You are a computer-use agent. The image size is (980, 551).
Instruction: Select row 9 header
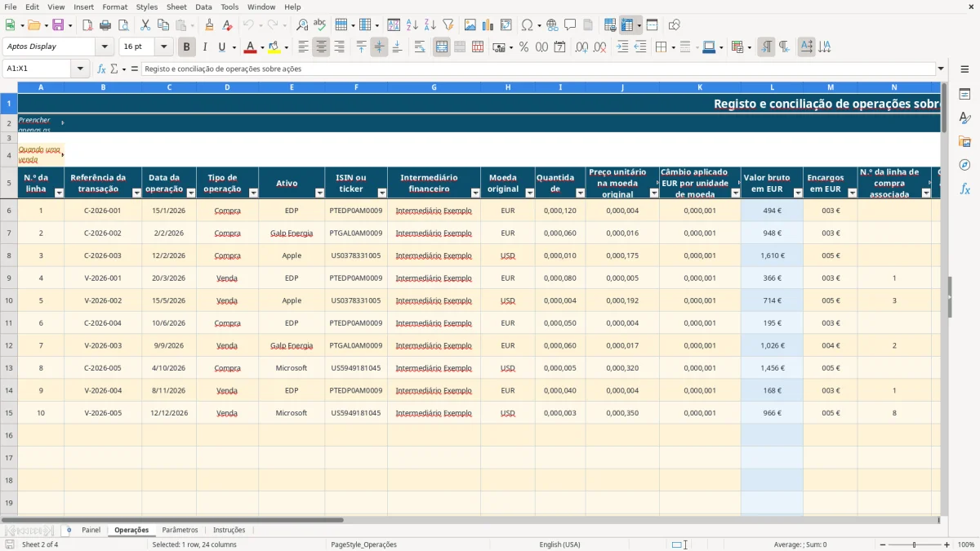9,278
